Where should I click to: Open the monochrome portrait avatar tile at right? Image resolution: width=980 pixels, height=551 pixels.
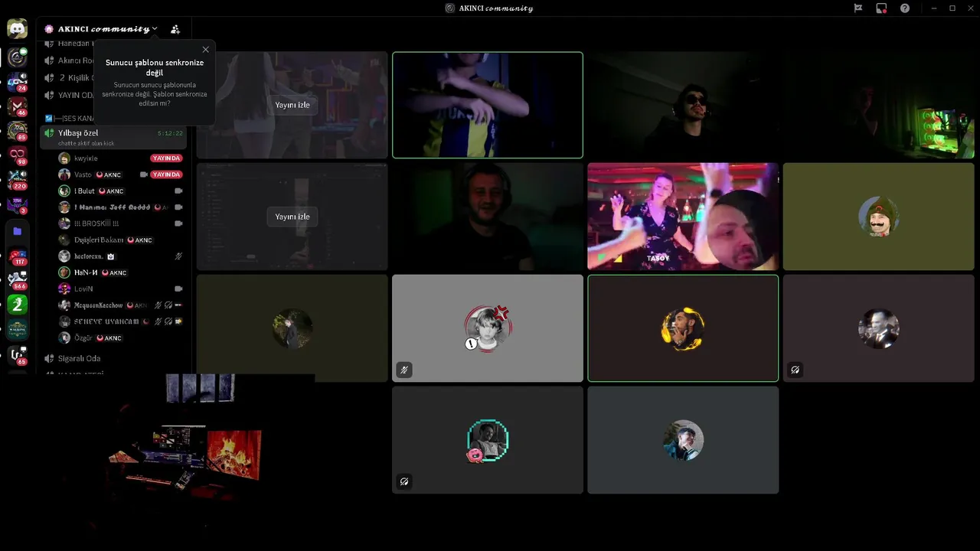(879, 328)
